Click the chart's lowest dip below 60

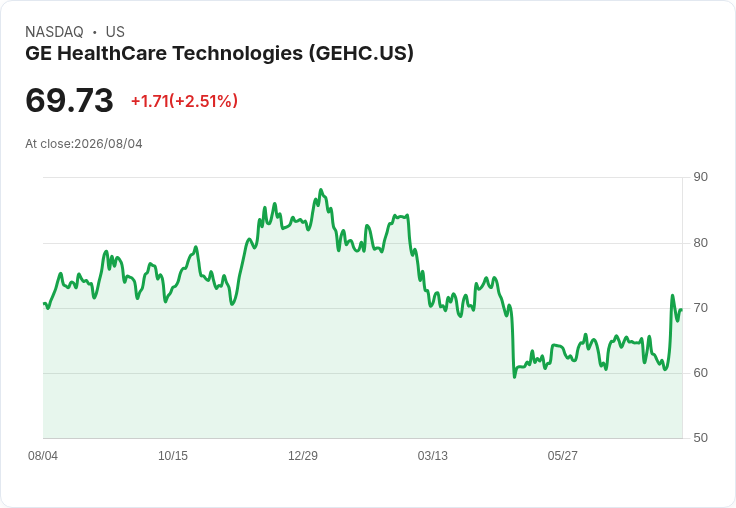point(514,377)
